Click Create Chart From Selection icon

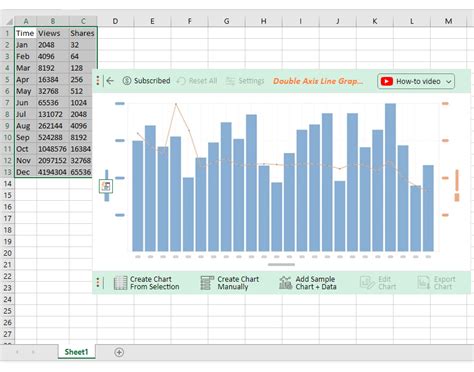click(120, 283)
